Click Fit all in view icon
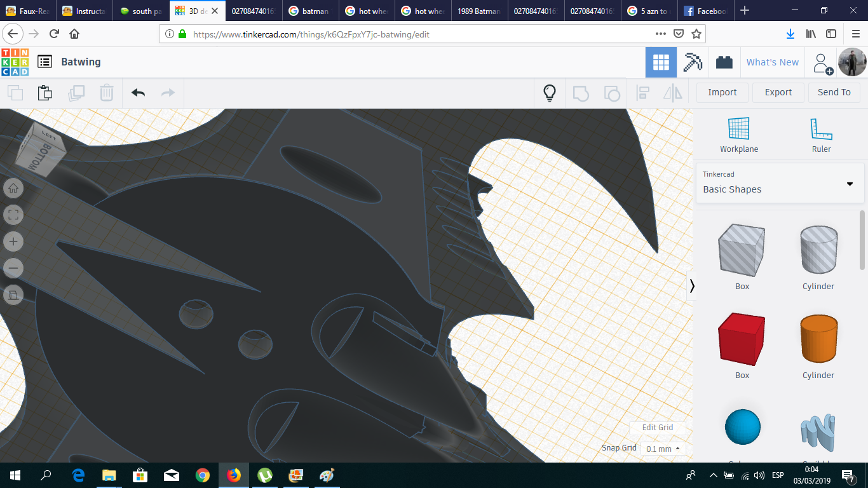The image size is (868, 488). (13, 215)
